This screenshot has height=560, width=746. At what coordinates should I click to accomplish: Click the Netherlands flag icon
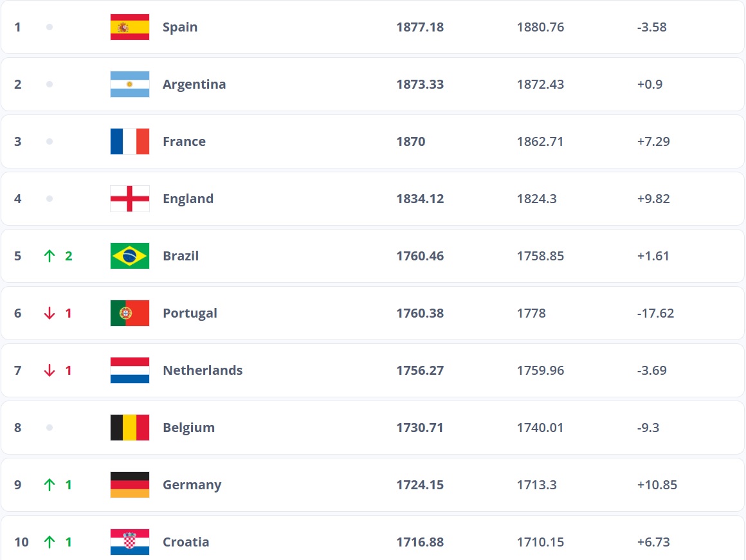pyautogui.click(x=130, y=370)
